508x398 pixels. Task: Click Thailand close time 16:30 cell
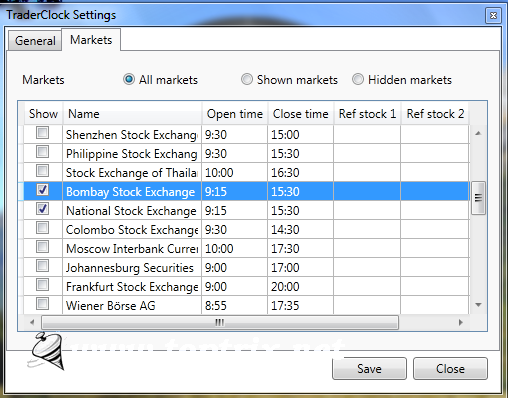click(301, 172)
